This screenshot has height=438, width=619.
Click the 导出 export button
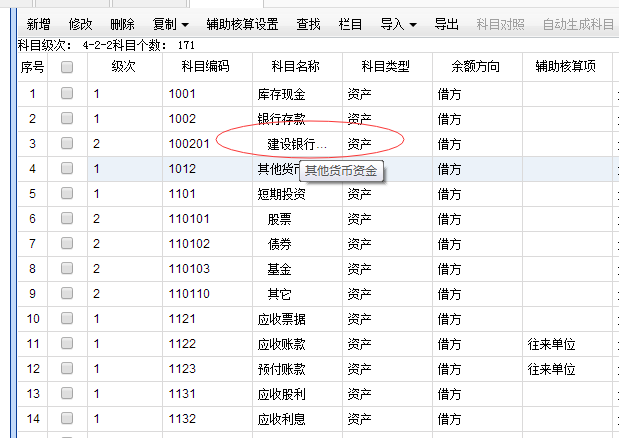coord(447,23)
